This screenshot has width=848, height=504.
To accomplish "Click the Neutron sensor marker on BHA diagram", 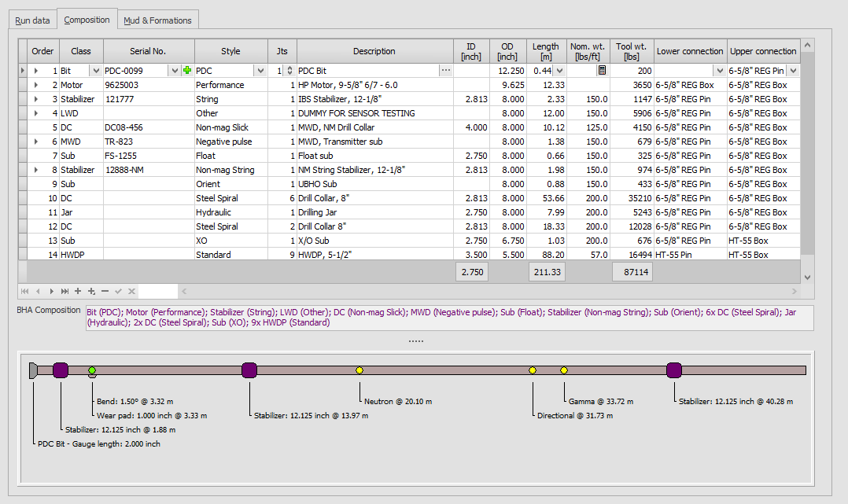I will (x=359, y=370).
